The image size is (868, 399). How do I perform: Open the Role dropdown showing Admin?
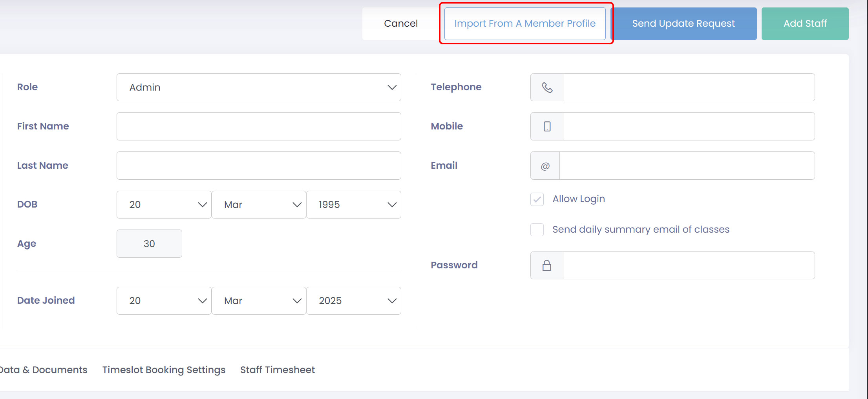[259, 87]
